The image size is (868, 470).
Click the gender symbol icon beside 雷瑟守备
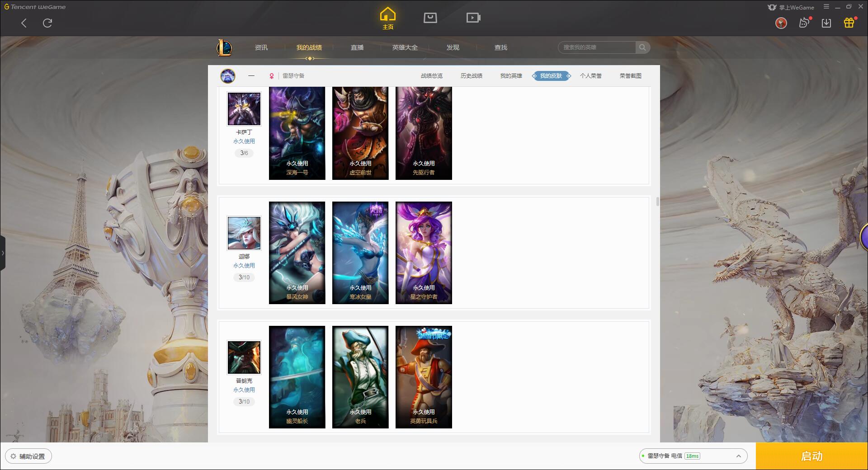click(x=272, y=76)
